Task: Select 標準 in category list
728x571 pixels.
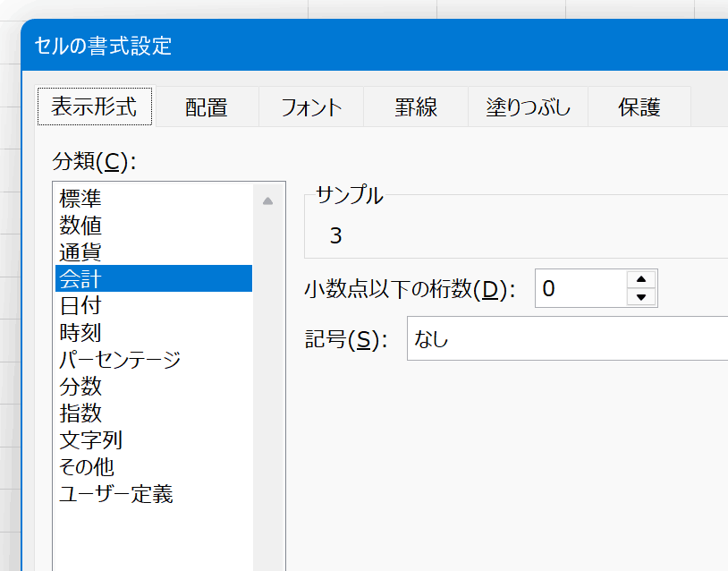Action: tap(80, 198)
